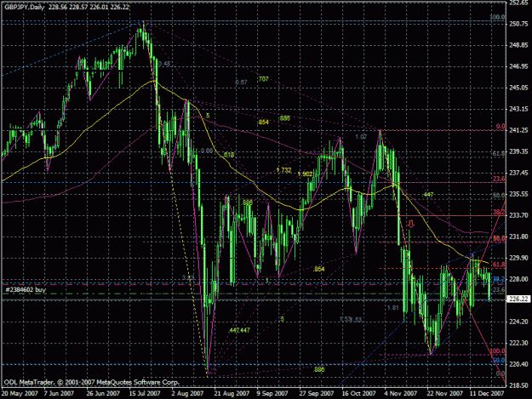Viewport: 532px width, 399px height.
Task: Click the '20 May 2007' date label
Action: [20, 393]
